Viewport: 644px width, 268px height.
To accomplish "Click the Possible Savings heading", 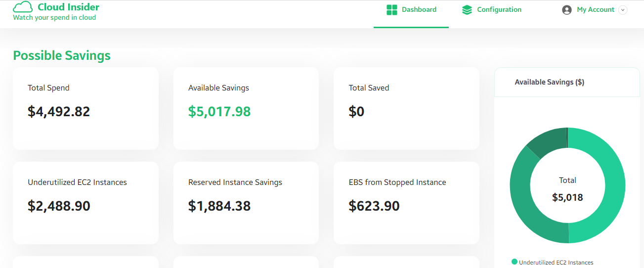I will [62, 55].
